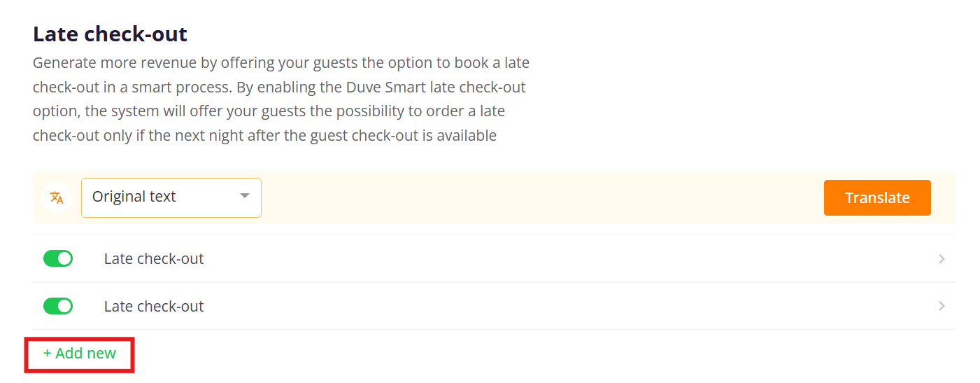Click the caret arrow in the Original text selector
Screen dimensions: 980x383
[245, 196]
